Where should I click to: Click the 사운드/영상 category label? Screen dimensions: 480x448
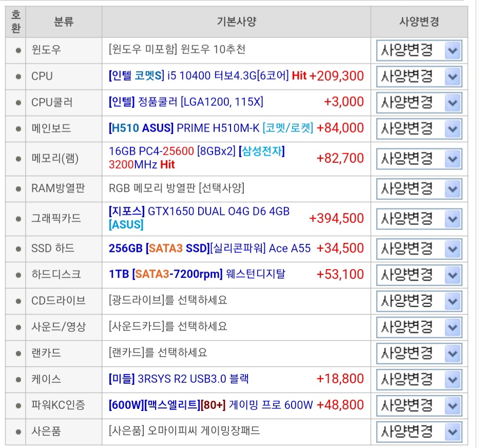(58, 327)
